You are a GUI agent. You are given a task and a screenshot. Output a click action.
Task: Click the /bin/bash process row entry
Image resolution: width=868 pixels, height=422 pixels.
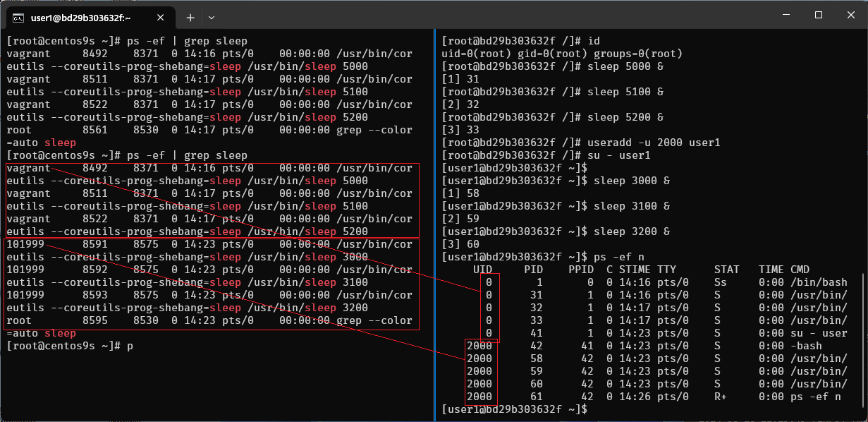(819, 282)
